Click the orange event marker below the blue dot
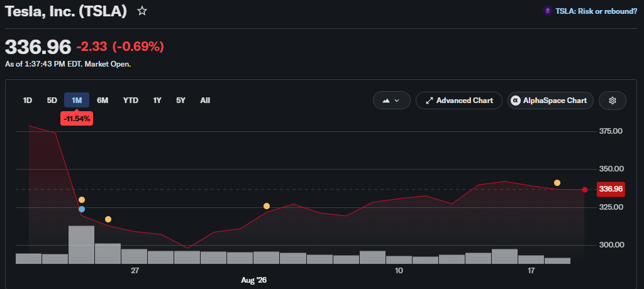 (108, 219)
